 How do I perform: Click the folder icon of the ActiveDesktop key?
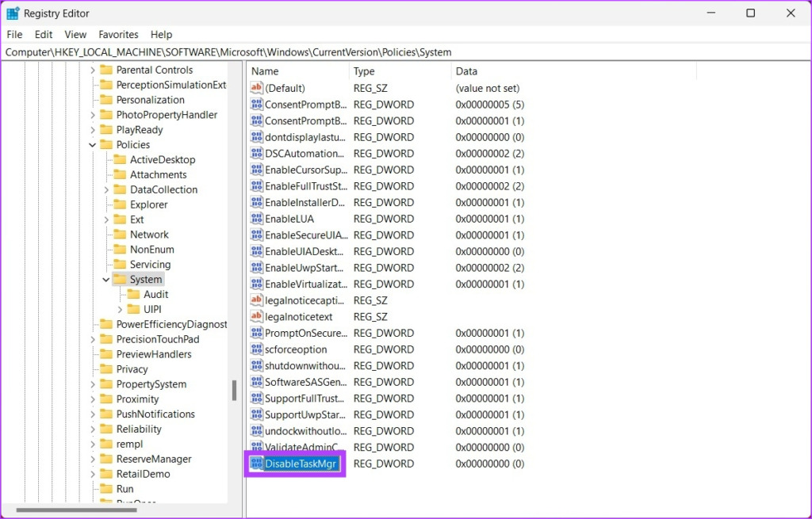click(120, 159)
